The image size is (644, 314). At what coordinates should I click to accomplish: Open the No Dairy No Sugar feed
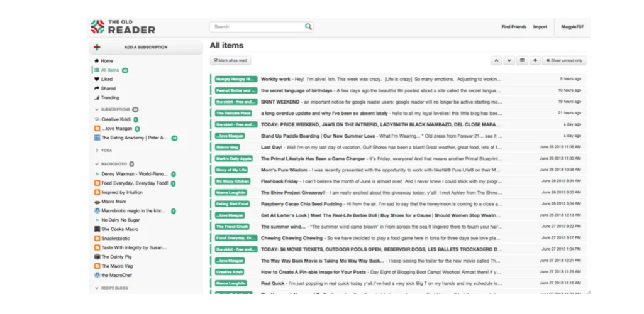click(120, 220)
